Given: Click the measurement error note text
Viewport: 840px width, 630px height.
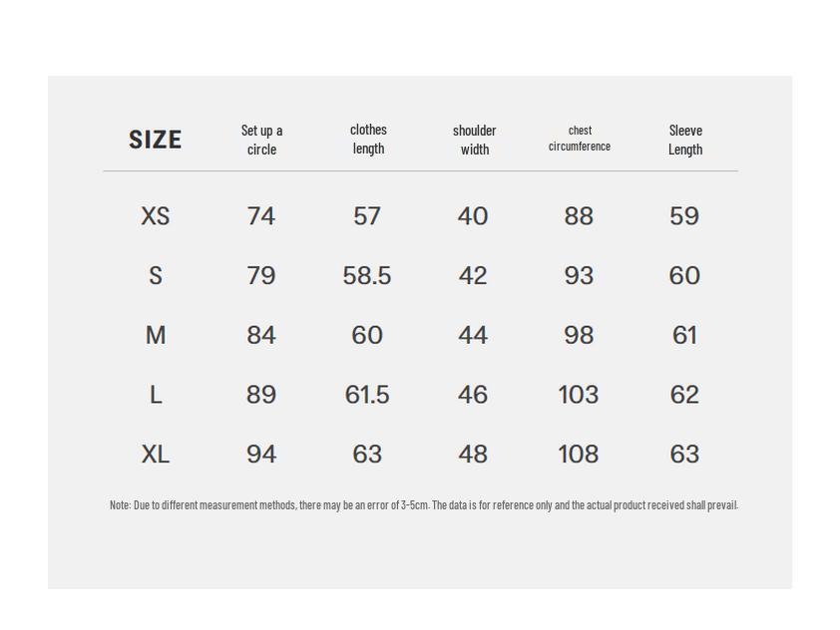Looking at the screenshot, I should pos(424,505).
